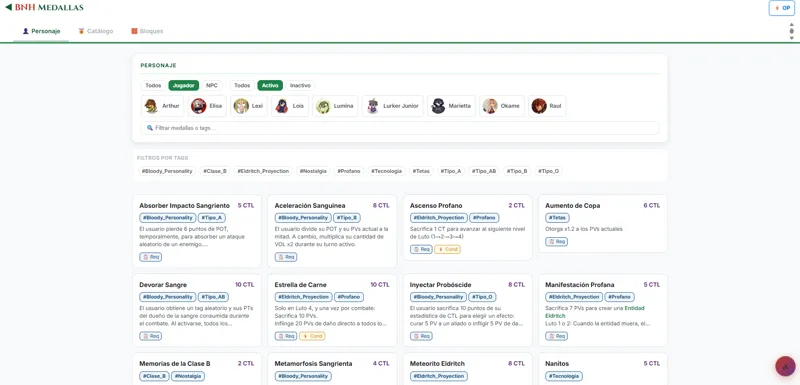Viewport: 800px width, 385px height.
Task: Click #Tipo_O tag on Inyectar Probóscide
Action: point(483,297)
